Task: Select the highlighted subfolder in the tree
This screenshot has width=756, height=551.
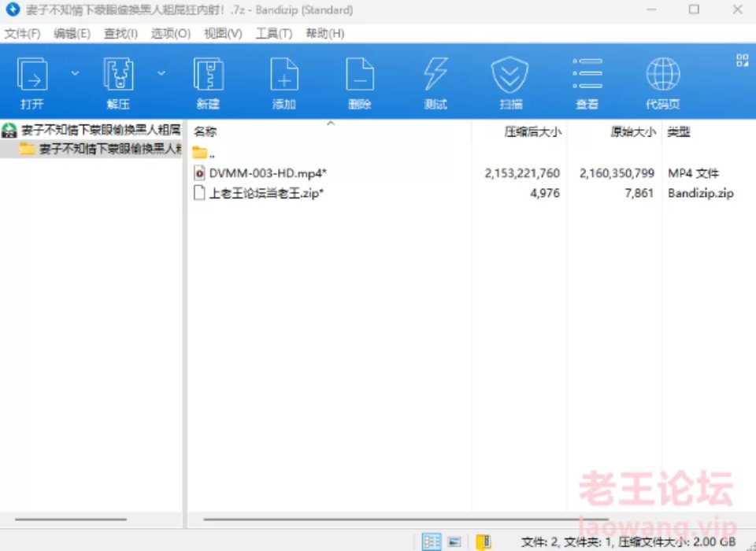Action: (x=110, y=149)
